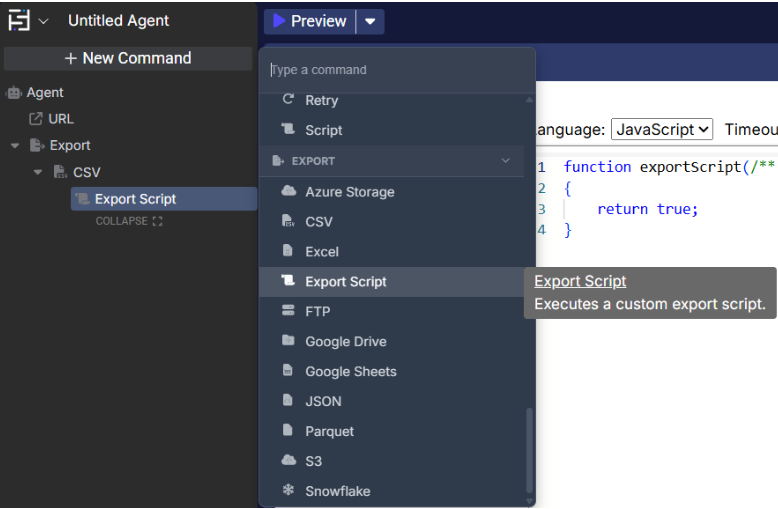Viewport: 778px width, 509px height.
Task: Click the Snowflake icon in the export list
Action: (x=289, y=491)
